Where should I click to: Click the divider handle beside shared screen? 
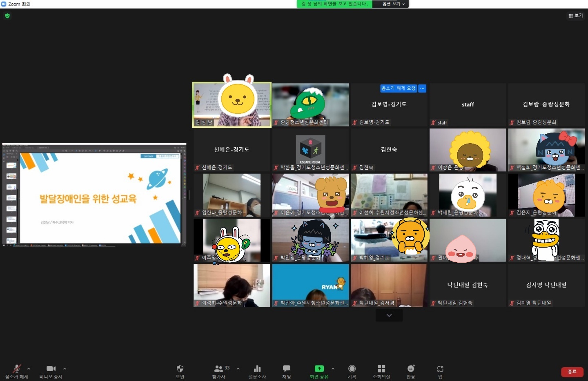189,195
